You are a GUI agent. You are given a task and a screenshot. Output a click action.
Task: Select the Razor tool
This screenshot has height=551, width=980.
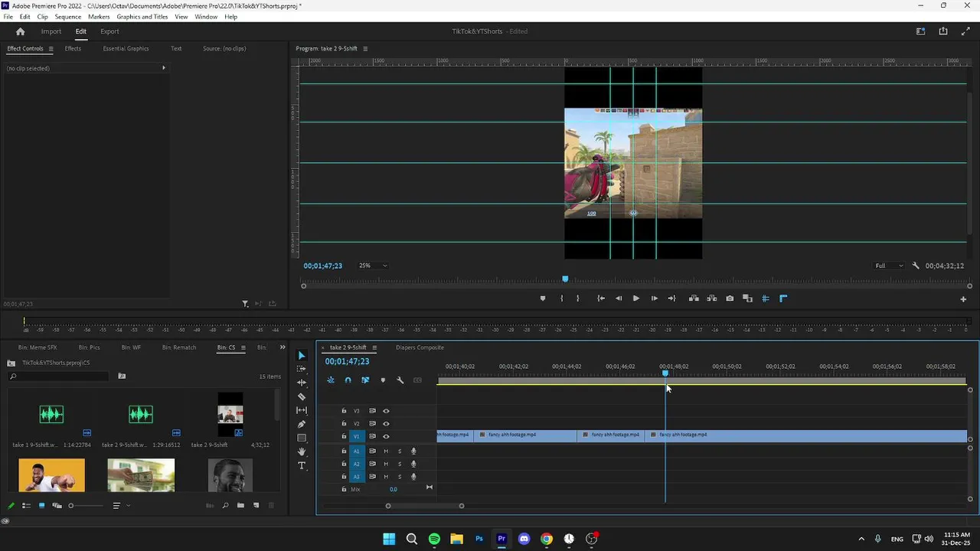[302, 396]
